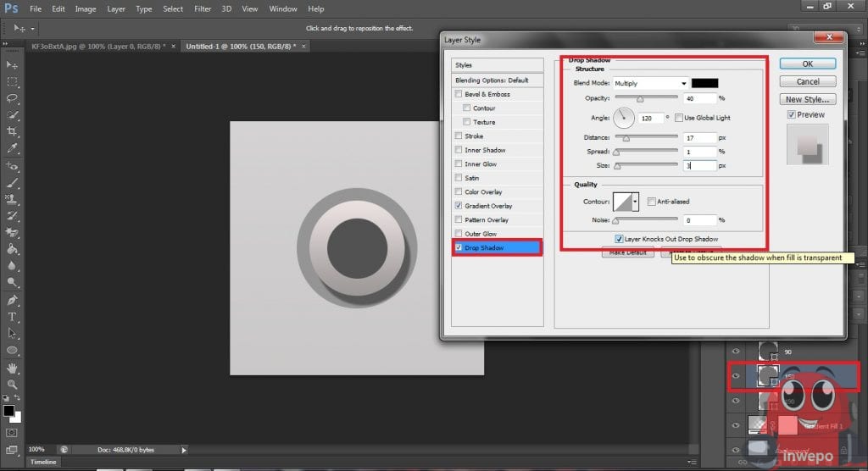The image size is (868, 471).
Task: Click the black shadow color swatch
Action: pos(704,83)
